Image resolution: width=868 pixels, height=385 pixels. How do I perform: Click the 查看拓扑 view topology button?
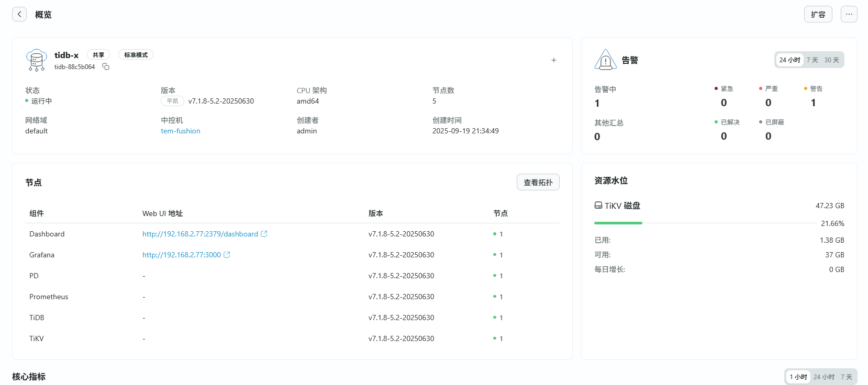tap(538, 182)
